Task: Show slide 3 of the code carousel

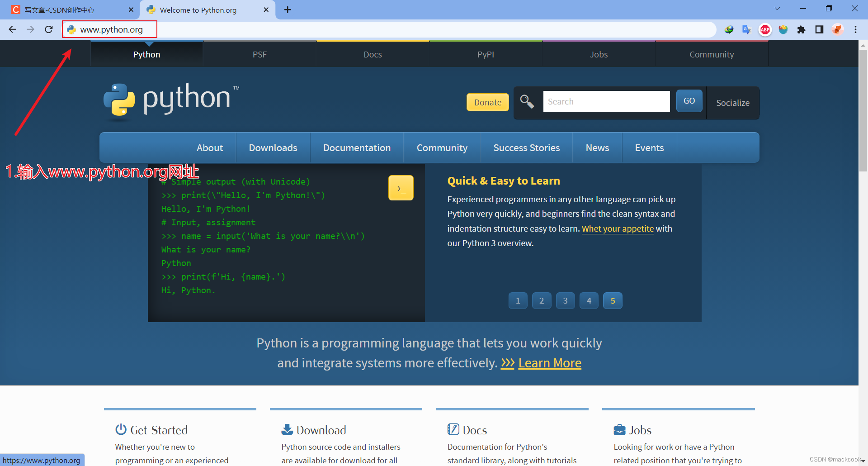Action: (x=565, y=301)
